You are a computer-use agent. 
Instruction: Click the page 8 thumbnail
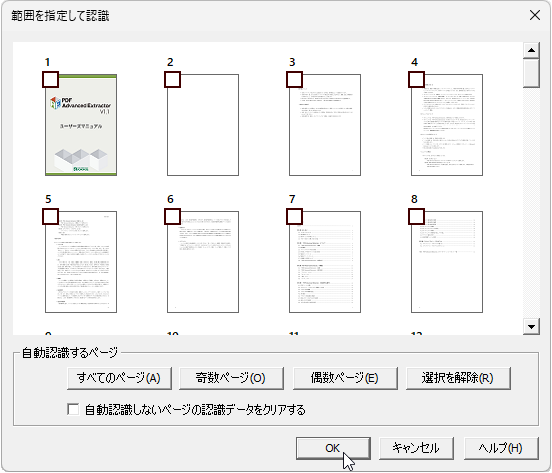pyautogui.click(x=447, y=262)
